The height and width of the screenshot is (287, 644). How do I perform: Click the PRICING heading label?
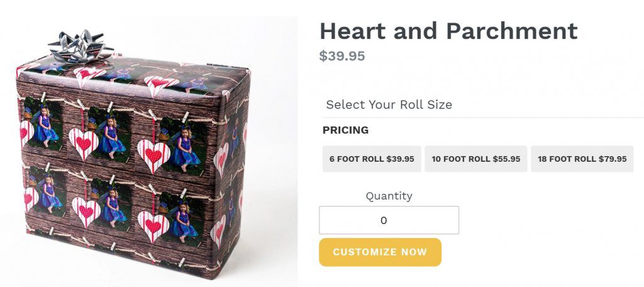(x=345, y=130)
